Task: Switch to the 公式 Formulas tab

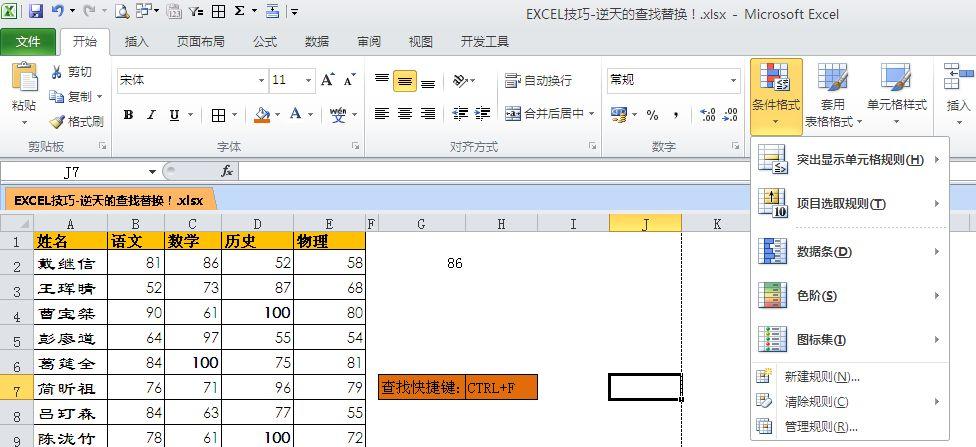Action: [265, 42]
